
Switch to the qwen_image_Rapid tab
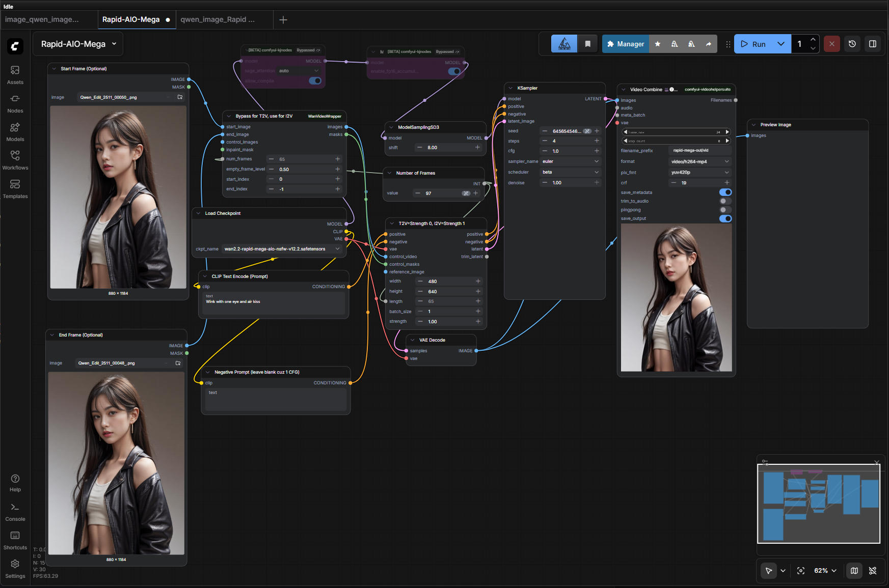218,19
